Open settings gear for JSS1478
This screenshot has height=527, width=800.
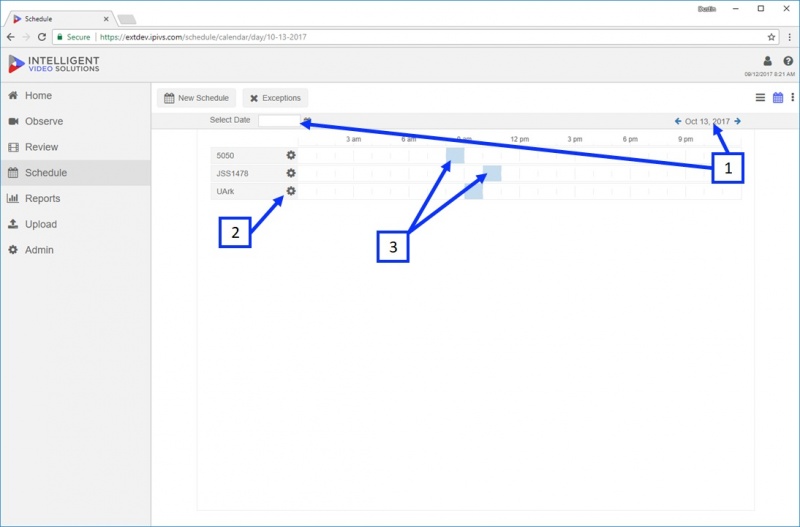click(x=291, y=173)
